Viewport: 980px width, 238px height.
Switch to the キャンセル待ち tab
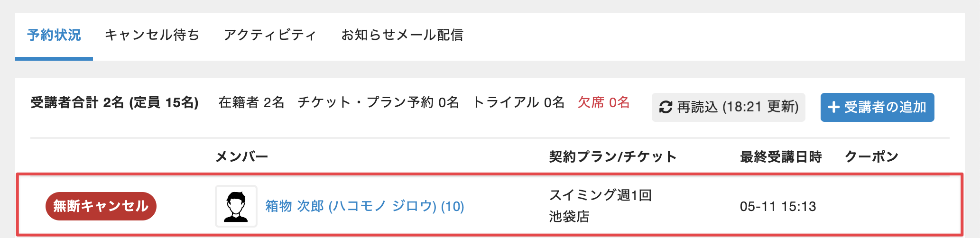point(152,35)
